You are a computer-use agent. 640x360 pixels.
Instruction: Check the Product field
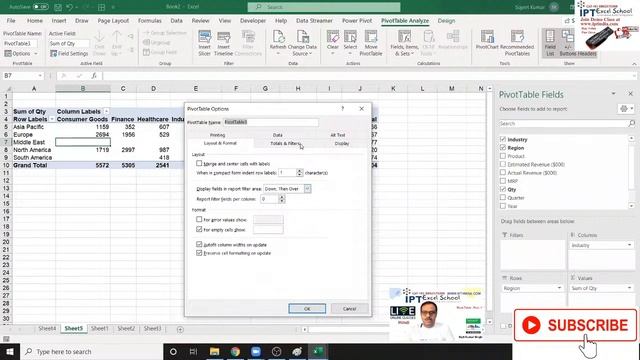point(503,156)
